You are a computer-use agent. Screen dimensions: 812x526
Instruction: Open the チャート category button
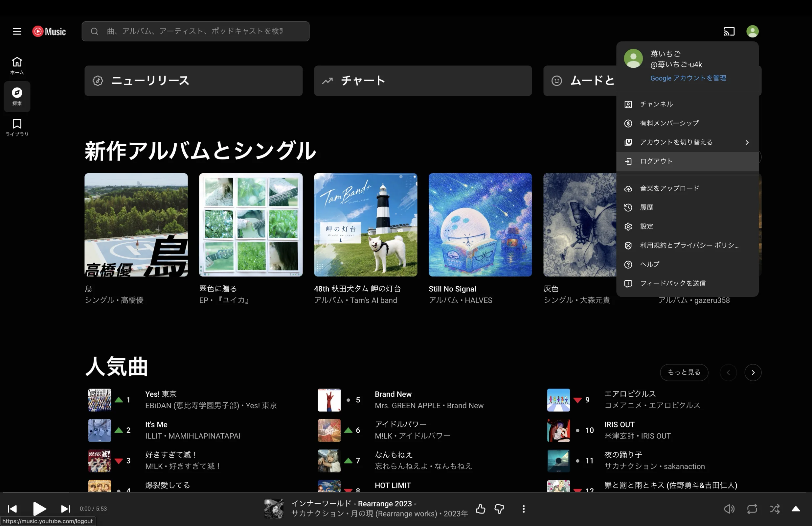423,81
